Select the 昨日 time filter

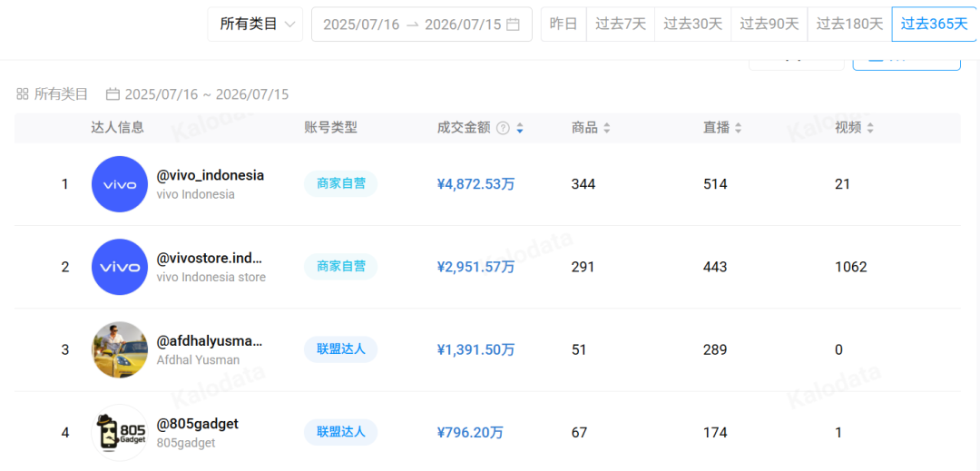coord(563,25)
